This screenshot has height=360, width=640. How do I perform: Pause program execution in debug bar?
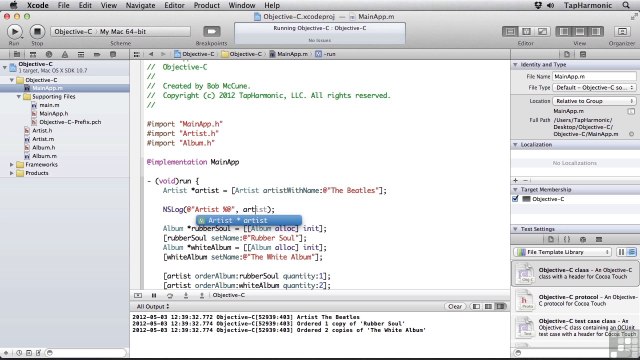(154, 295)
